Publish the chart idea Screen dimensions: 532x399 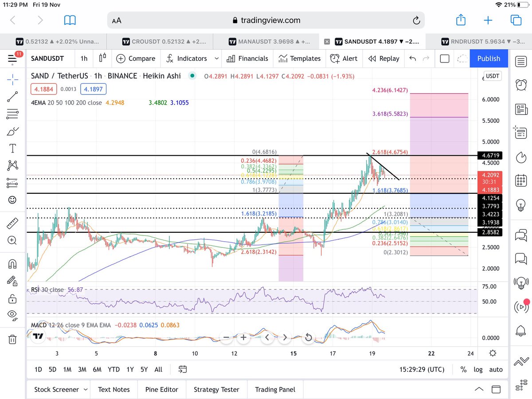click(489, 59)
